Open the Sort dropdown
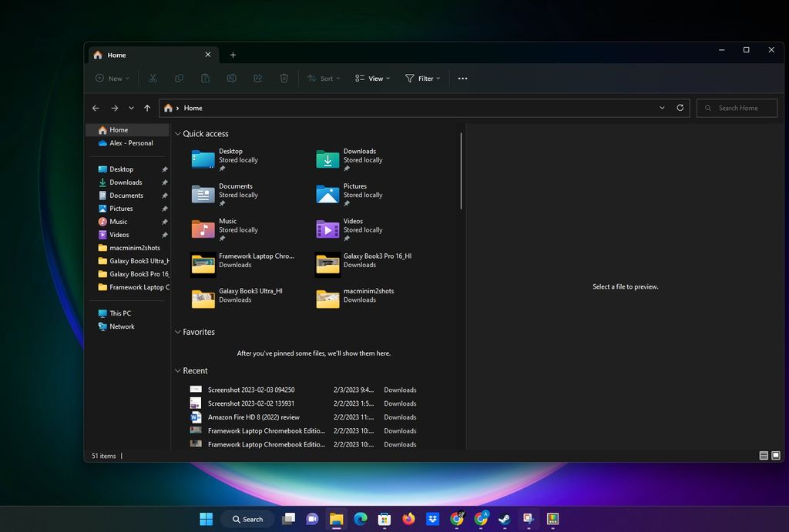This screenshot has width=789, height=532. (324, 78)
